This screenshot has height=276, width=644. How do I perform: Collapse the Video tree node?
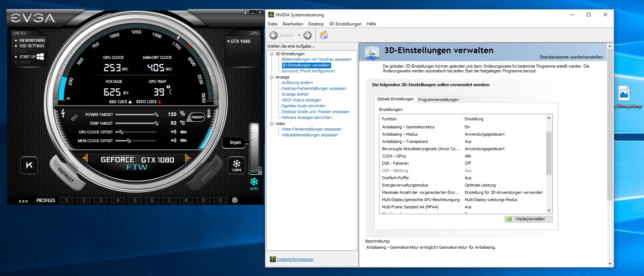coord(272,124)
